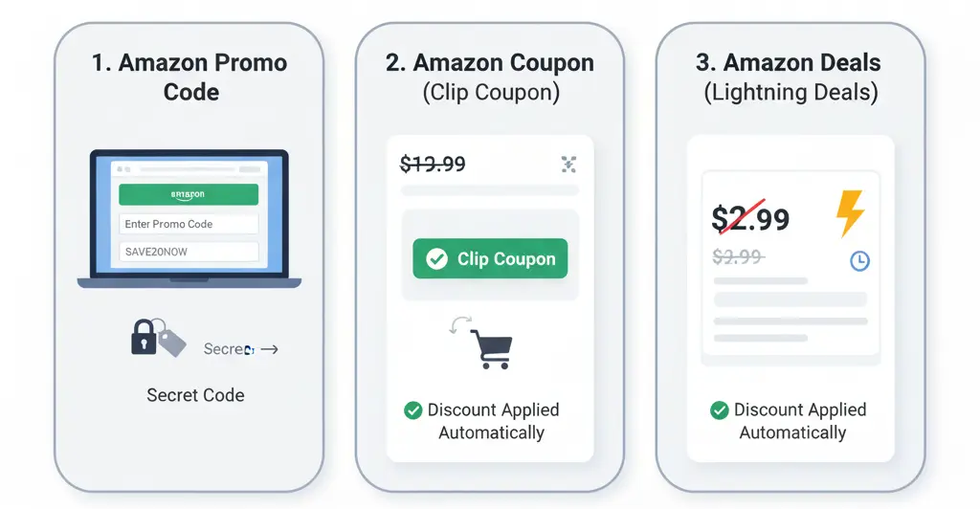This screenshot has width=980, height=509.
Task: Click the gray price tag icon
Action: tap(170, 340)
